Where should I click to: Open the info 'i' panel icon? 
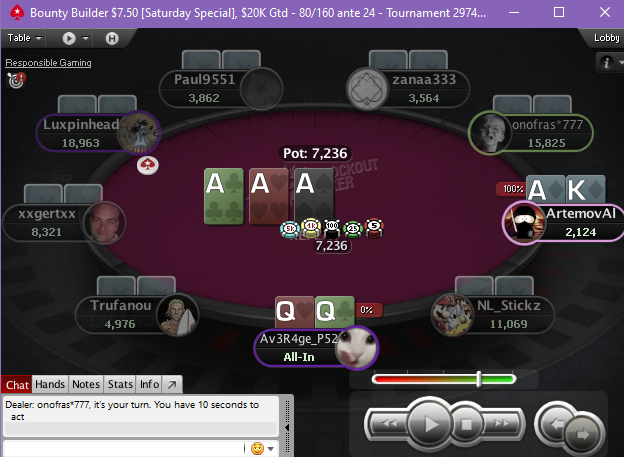click(x=606, y=62)
